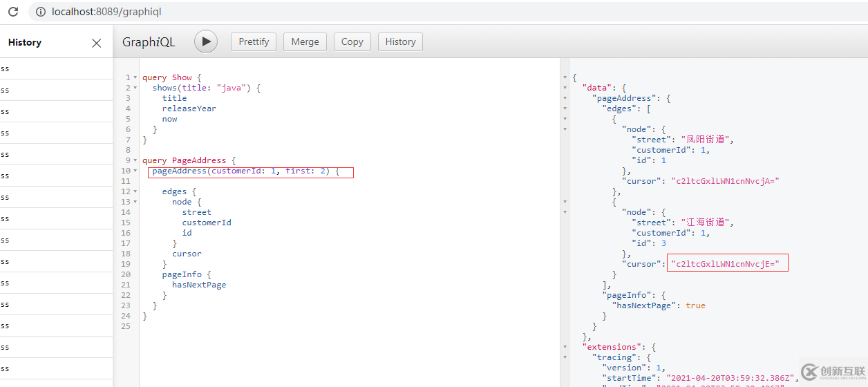
Task: Close the History panel
Action: tap(97, 43)
